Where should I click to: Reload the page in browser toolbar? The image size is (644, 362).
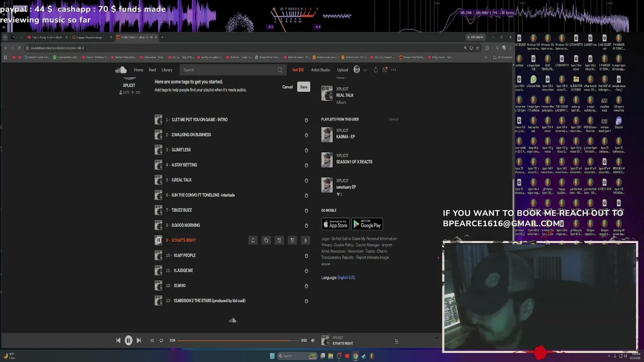(x=19, y=48)
